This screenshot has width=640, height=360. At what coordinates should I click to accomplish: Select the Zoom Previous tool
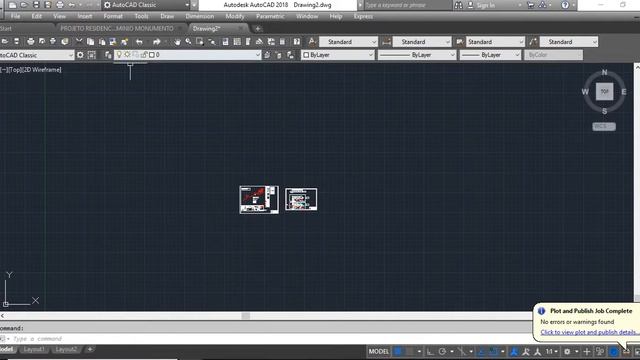212,42
